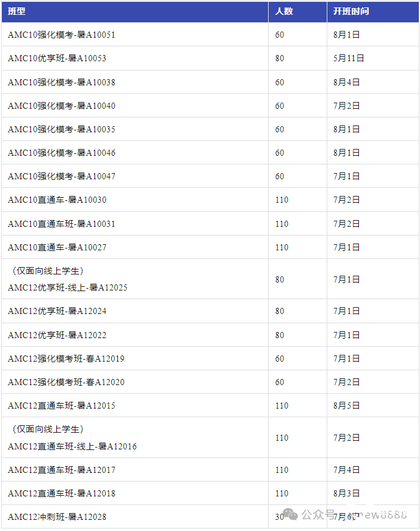
Task: Click the AMC10直通车班-暑A10031 entry
Action: (x=62, y=224)
